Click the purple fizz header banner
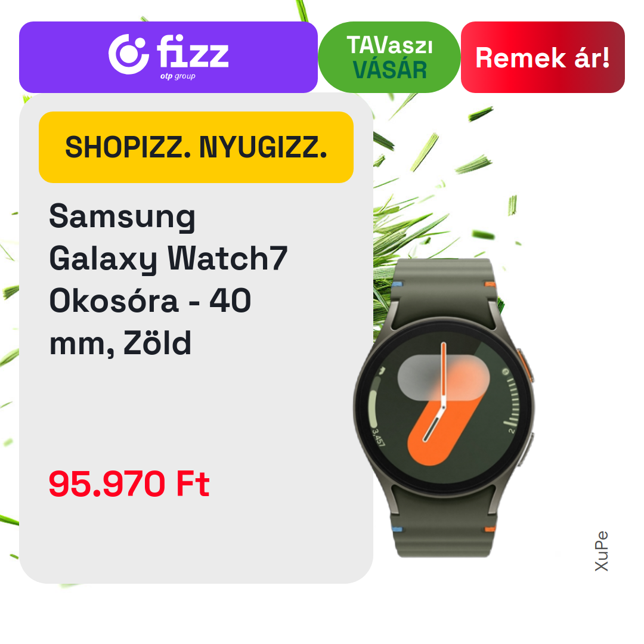The height and width of the screenshot is (644, 644). [168, 57]
